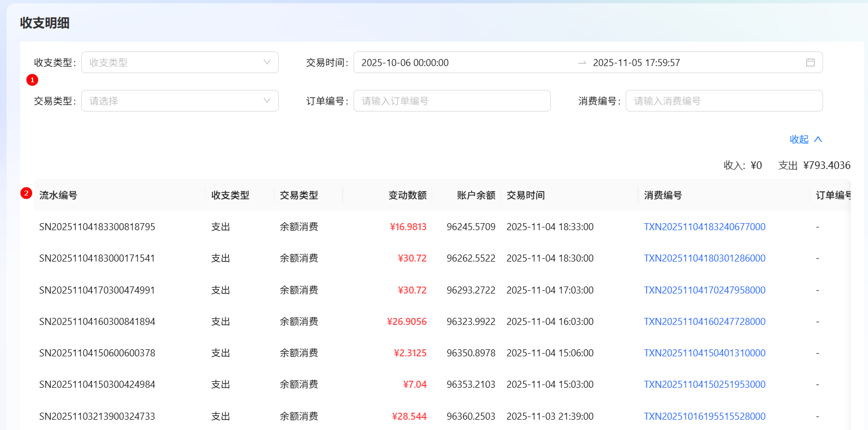Select the start date 2025-10-06 00:00:00
868x430 pixels.
[405, 63]
